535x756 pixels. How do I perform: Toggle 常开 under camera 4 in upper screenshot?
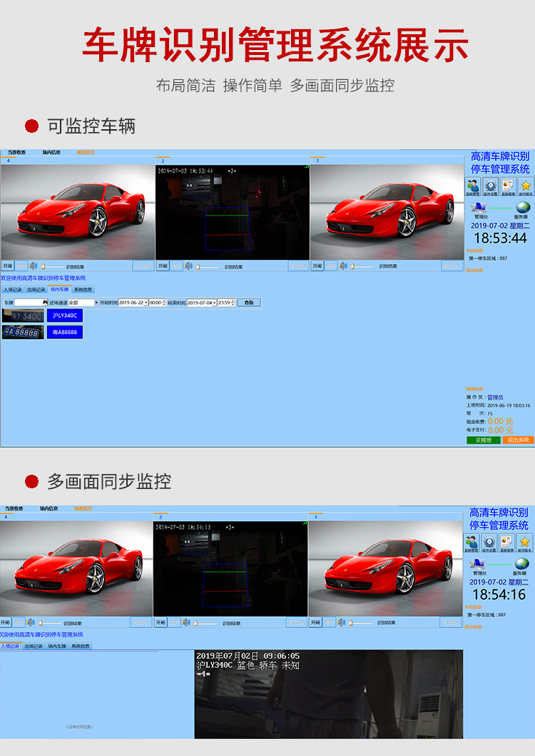pos(21,266)
